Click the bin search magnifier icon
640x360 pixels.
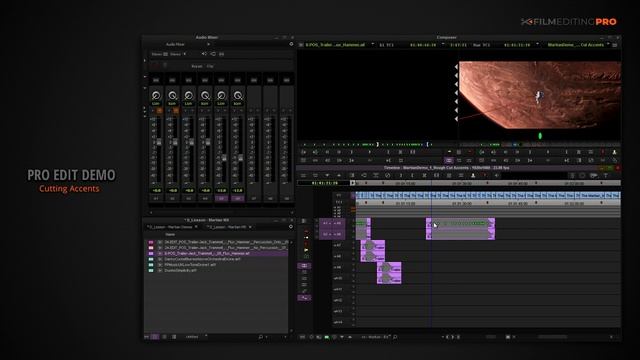coord(260,337)
